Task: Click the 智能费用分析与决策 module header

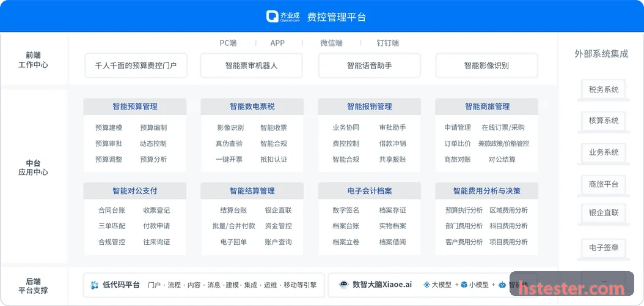Action: pyautogui.click(x=487, y=191)
